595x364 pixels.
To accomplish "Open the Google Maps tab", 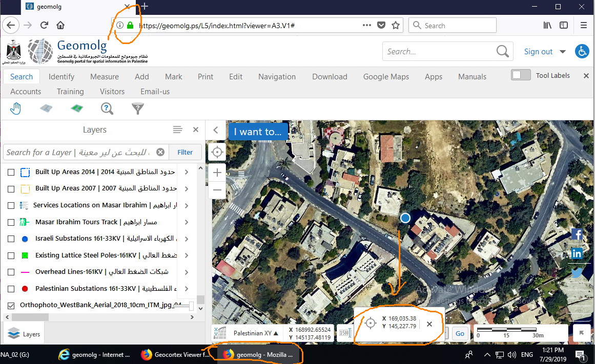I will coord(386,77).
